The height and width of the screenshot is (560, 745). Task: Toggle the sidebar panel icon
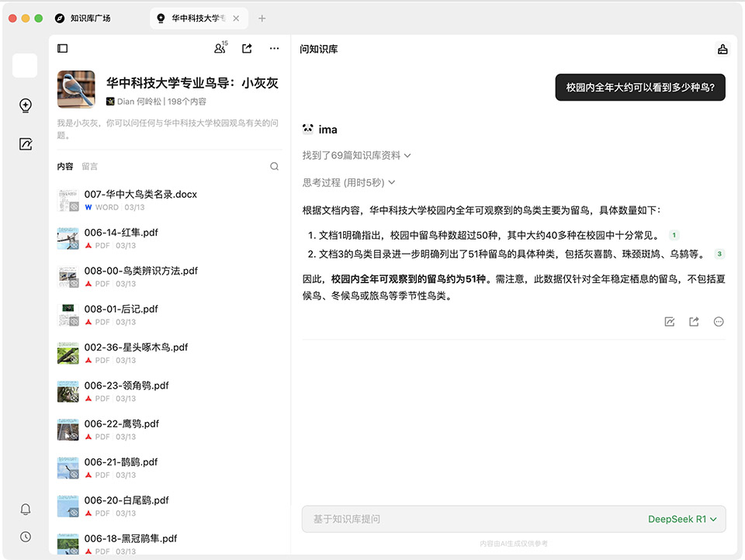pos(63,49)
